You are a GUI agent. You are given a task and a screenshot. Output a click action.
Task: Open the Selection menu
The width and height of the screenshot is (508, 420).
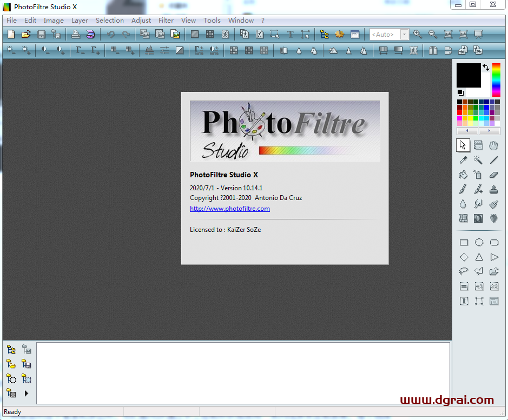pos(110,21)
